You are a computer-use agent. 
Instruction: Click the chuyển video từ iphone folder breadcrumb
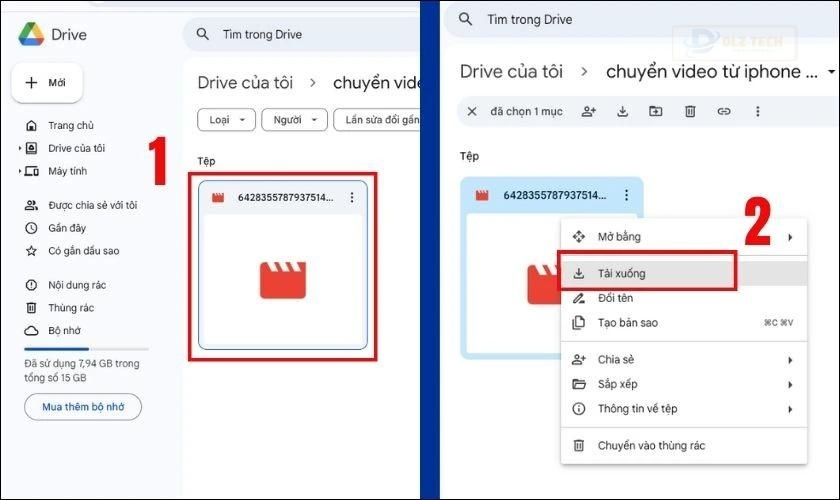click(x=712, y=71)
